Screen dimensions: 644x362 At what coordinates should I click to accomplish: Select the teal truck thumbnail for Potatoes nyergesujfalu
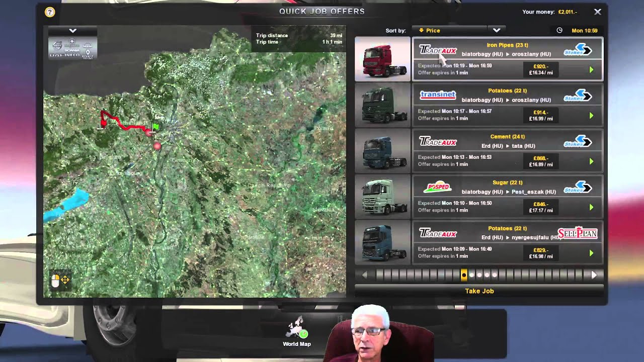click(382, 242)
